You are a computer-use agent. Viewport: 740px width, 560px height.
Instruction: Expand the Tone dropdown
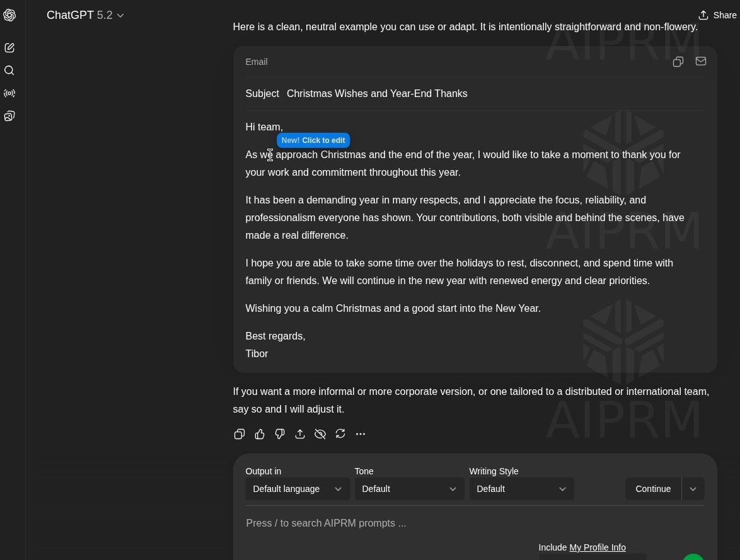pyautogui.click(x=409, y=489)
